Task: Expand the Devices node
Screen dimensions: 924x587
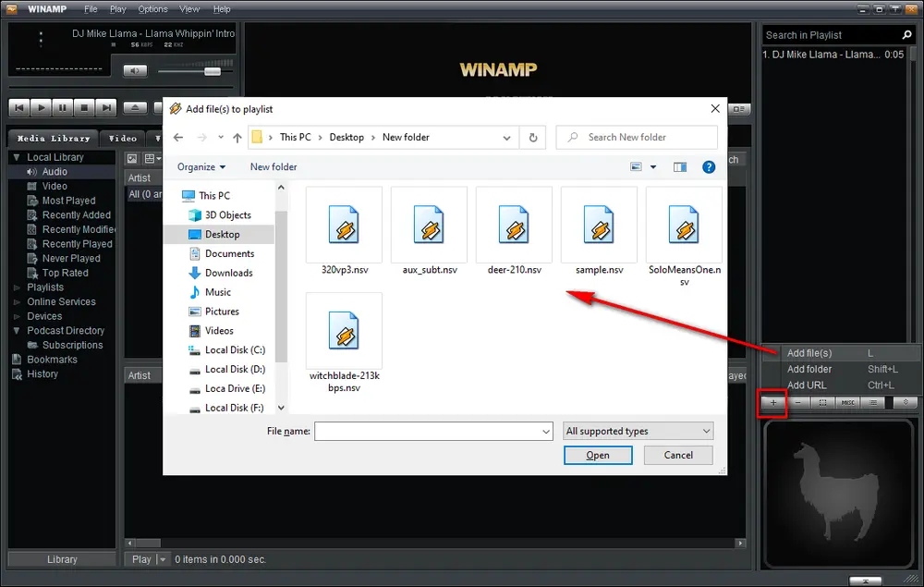Action: tap(17, 316)
